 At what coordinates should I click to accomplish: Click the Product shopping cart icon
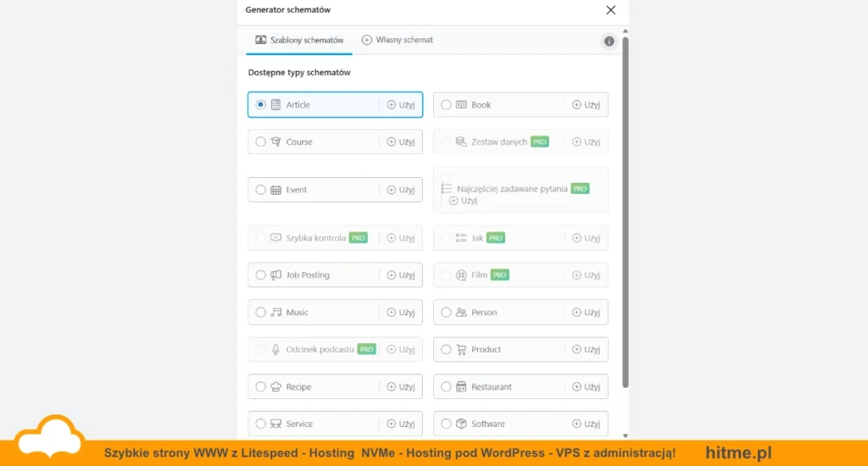click(x=461, y=349)
